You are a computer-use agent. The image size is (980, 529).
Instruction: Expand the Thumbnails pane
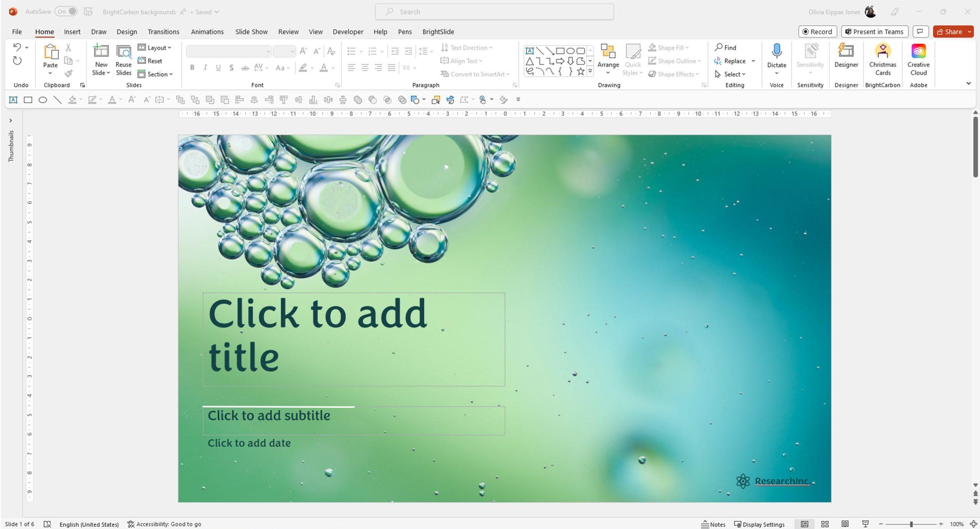[x=11, y=121]
